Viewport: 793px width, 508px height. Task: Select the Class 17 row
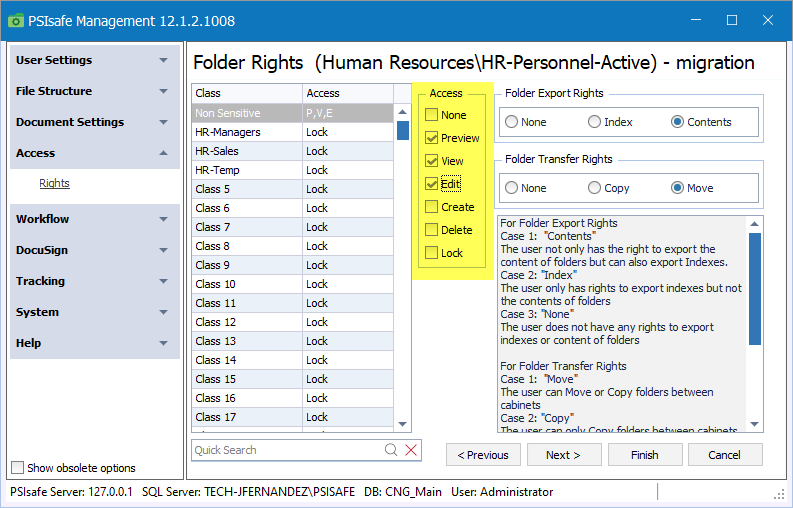pos(292,417)
